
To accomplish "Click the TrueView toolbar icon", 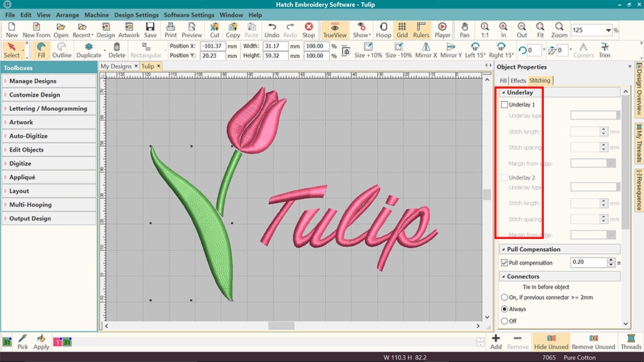I will (x=334, y=29).
